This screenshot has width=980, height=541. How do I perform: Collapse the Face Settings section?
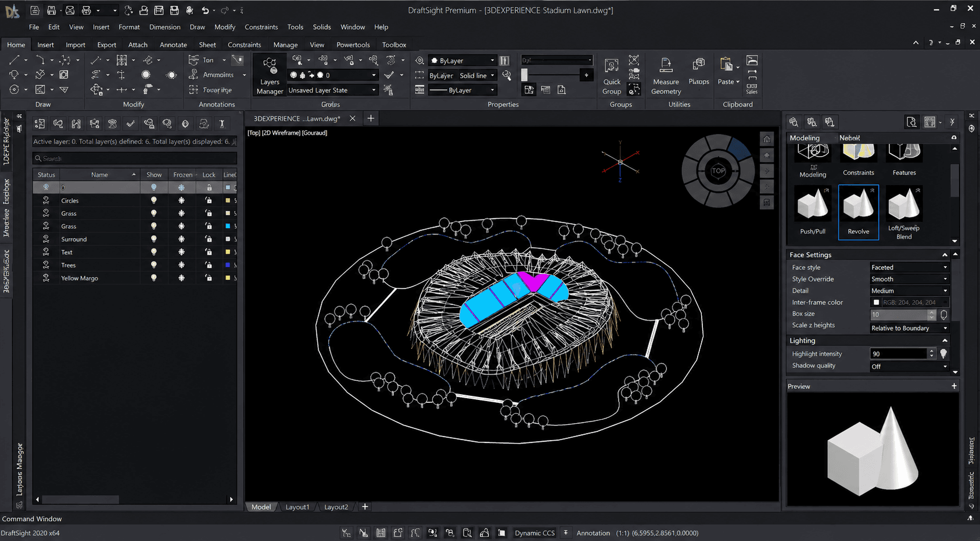click(945, 255)
